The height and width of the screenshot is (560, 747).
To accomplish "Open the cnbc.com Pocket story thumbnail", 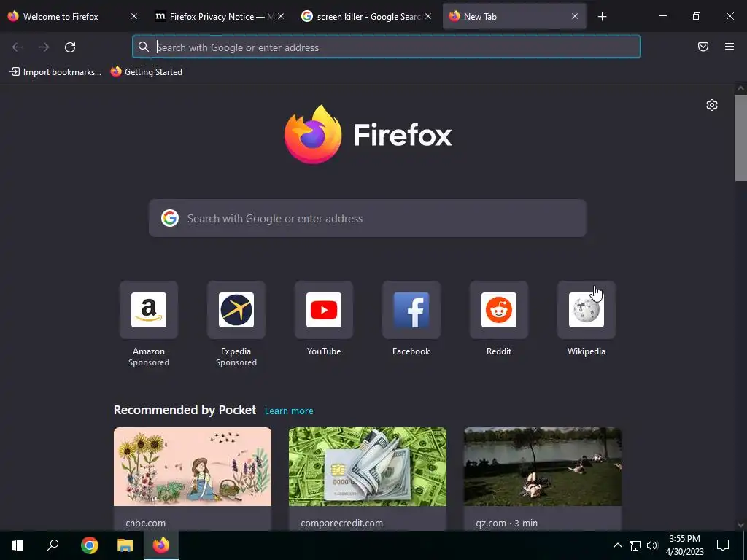I will (x=193, y=467).
